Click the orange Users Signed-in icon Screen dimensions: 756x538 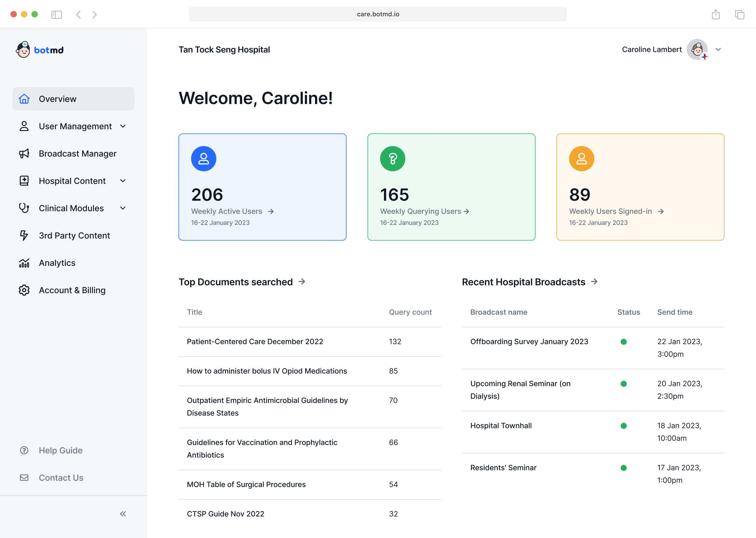click(x=581, y=159)
